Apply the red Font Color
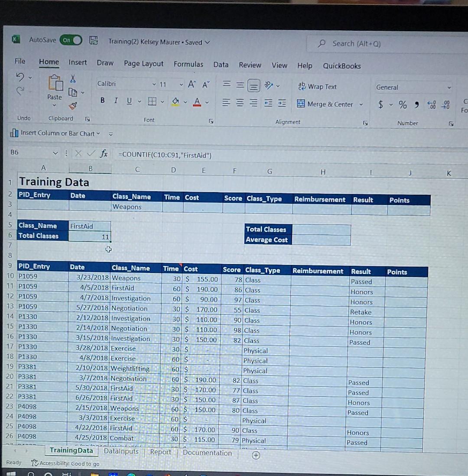Viewport: 468px width, 476px height. [x=197, y=102]
